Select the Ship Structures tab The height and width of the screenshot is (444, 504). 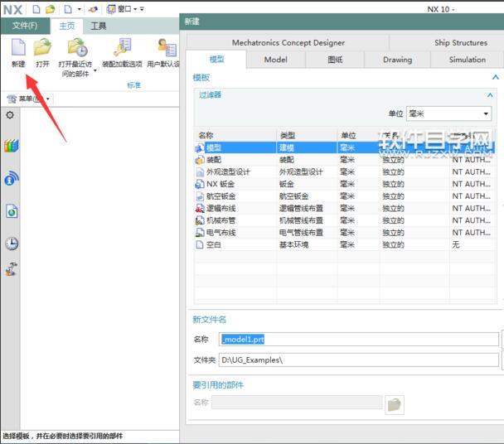[461, 42]
